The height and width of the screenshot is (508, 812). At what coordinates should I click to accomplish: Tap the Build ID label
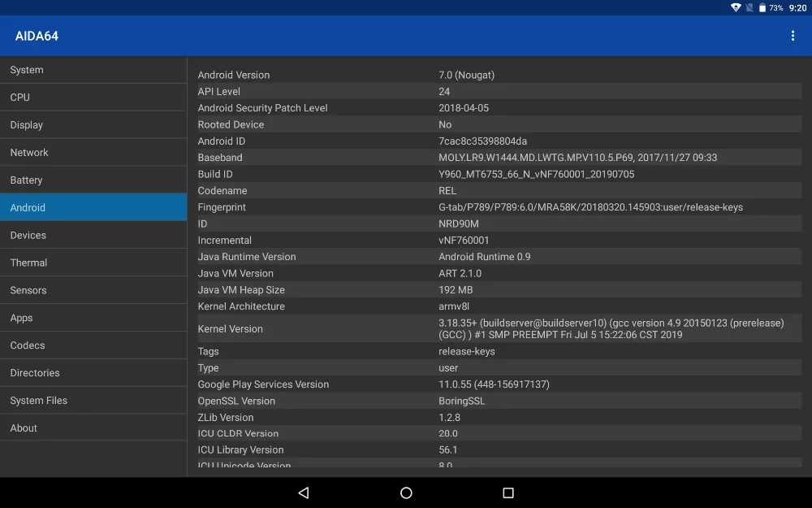pyautogui.click(x=215, y=174)
